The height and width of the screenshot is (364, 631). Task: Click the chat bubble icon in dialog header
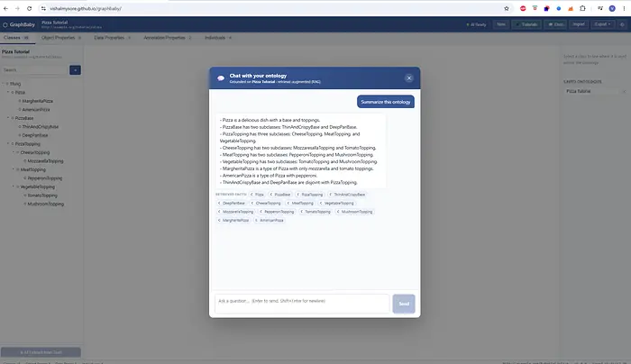[221, 78]
